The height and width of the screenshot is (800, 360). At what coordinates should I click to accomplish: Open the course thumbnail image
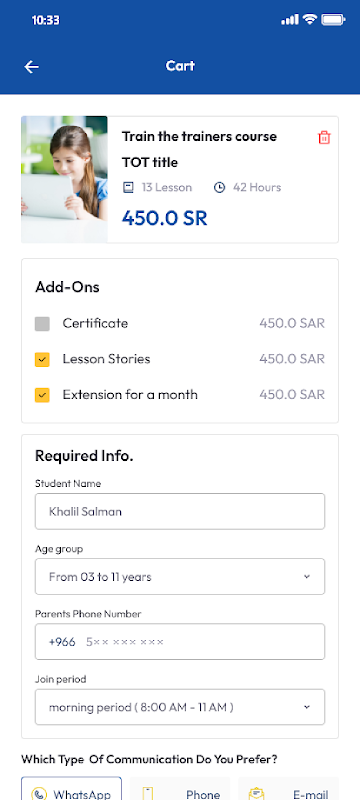(x=64, y=180)
